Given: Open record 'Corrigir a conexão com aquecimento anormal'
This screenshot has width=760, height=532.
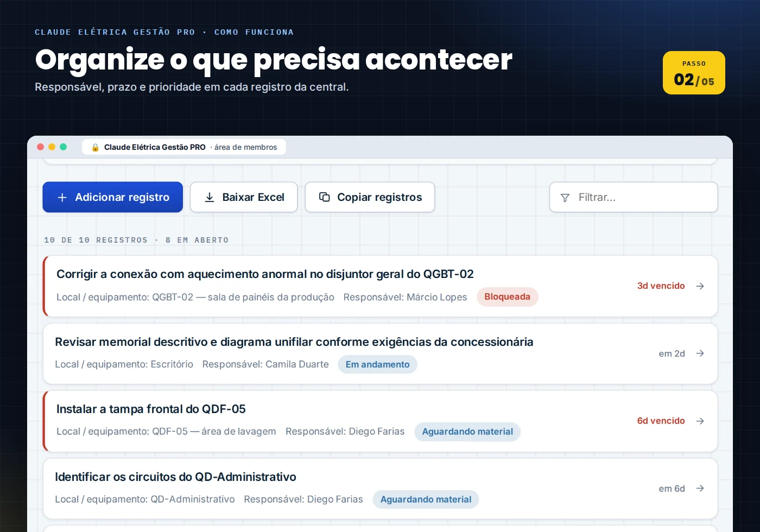Looking at the screenshot, I should coord(380,286).
